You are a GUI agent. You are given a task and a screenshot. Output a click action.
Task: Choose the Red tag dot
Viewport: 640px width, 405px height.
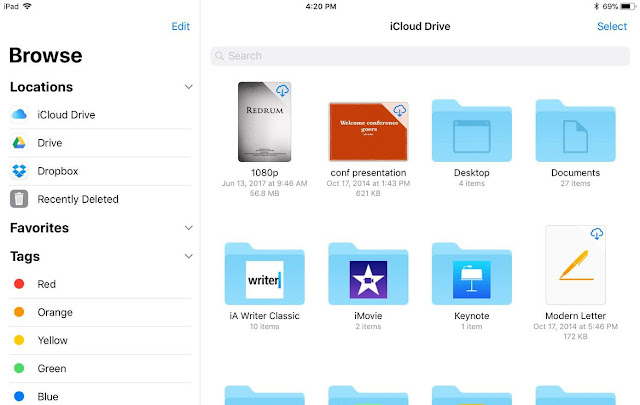(19, 284)
